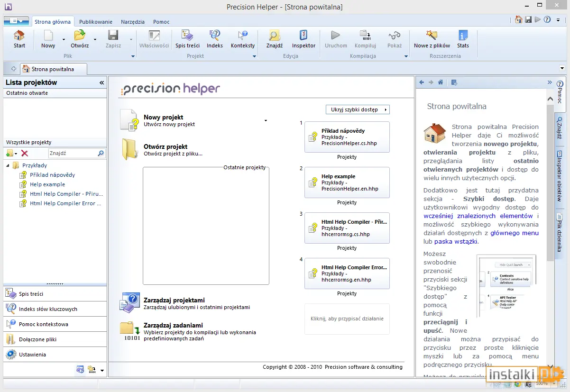Select Strona powitalna document tab
This screenshot has height=392, width=570.
pyautogui.click(x=53, y=69)
